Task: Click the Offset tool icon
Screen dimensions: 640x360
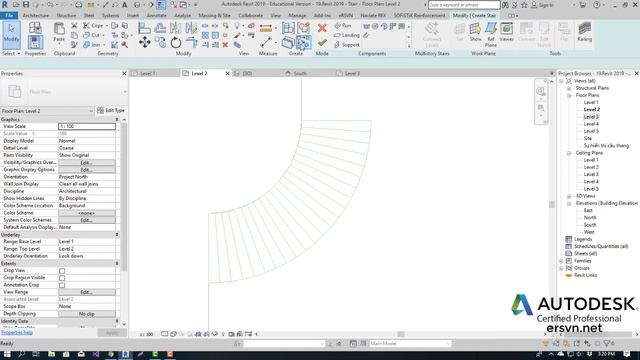Action: coord(160,28)
